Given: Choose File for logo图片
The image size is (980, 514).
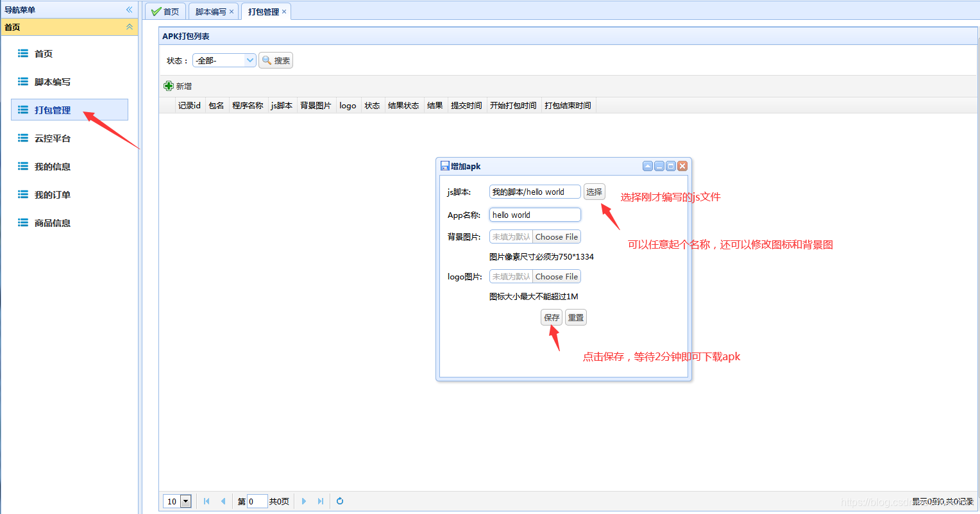Looking at the screenshot, I should click(557, 276).
